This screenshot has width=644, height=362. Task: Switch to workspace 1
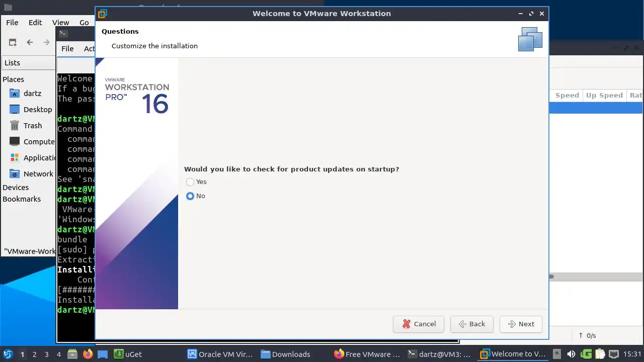[22, 354]
